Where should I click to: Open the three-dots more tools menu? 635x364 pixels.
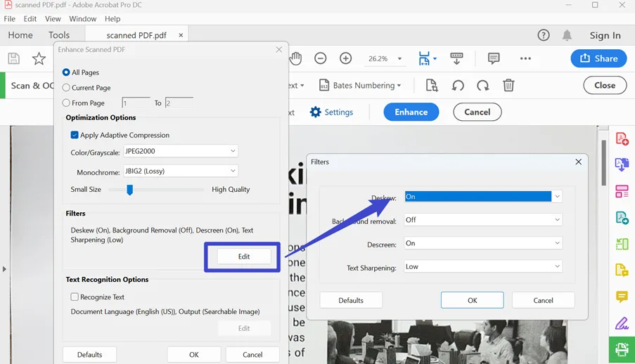coord(525,58)
